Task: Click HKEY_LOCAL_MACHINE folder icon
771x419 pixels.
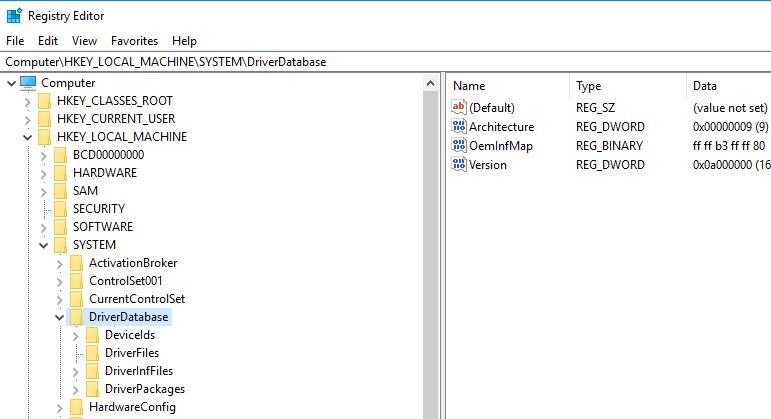Action: pyautogui.click(x=45, y=137)
